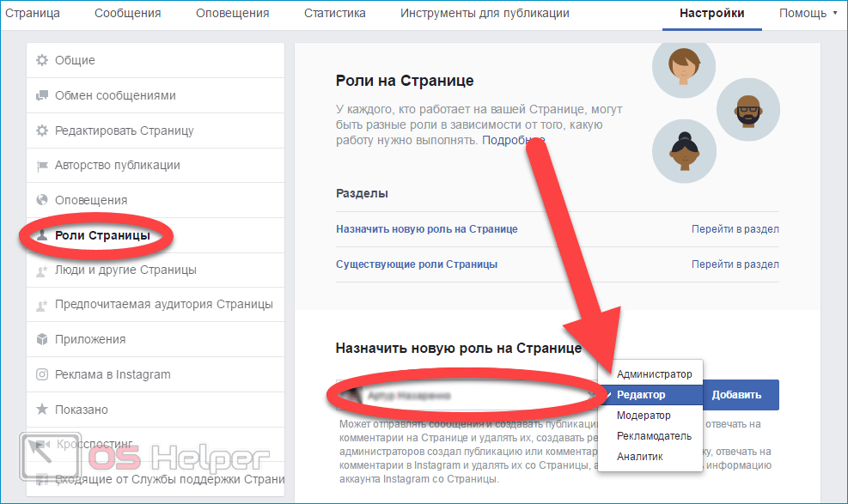The height and width of the screenshot is (504, 848).
Task: Click the chat icon beside Обмен сообщениями
Action: pyautogui.click(x=41, y=95)
